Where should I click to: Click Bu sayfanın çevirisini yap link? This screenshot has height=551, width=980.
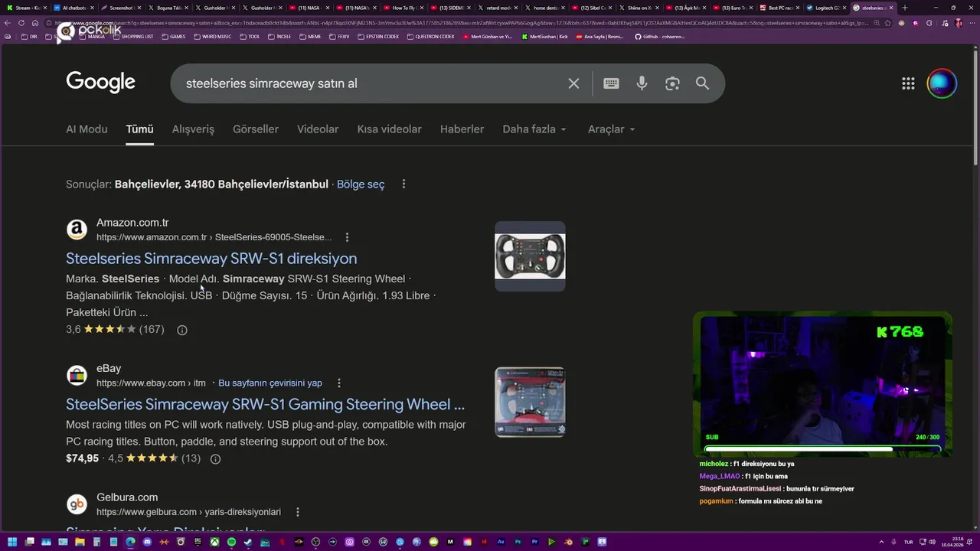tap(270, 383)
